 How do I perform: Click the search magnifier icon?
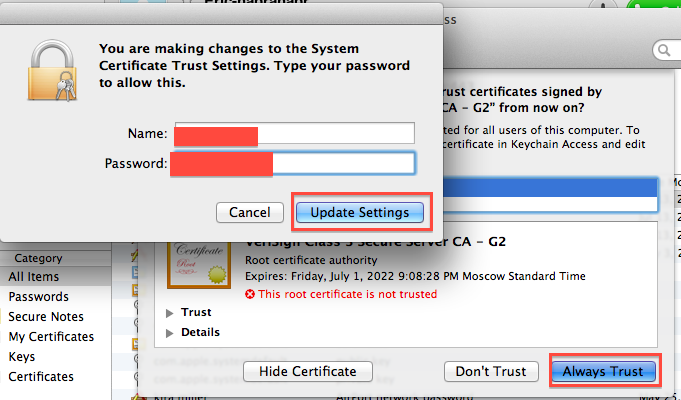662,50
